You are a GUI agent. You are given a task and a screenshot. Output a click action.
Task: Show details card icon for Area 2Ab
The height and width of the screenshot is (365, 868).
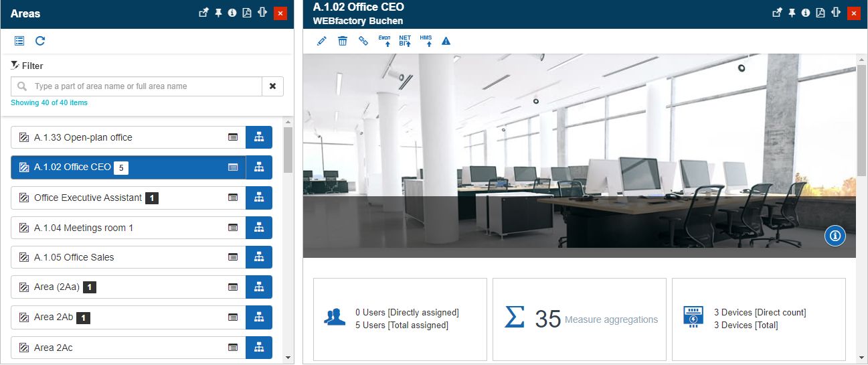point(233,317)
